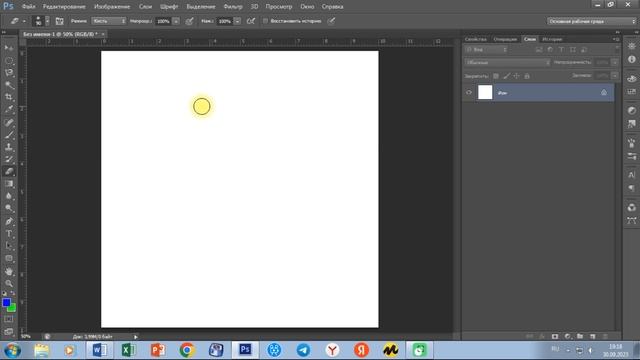Select the Blur tool
This screenshot has width=640, height=360.
pyautogui.click(x=9, y=196)
